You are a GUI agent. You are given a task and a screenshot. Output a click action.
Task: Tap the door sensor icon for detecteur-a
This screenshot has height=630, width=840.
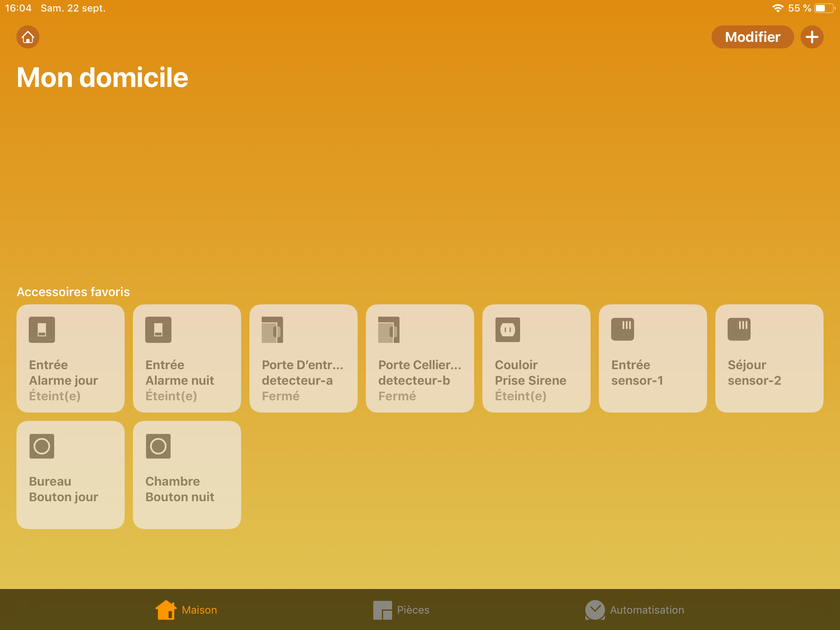(x=272, y=330)
